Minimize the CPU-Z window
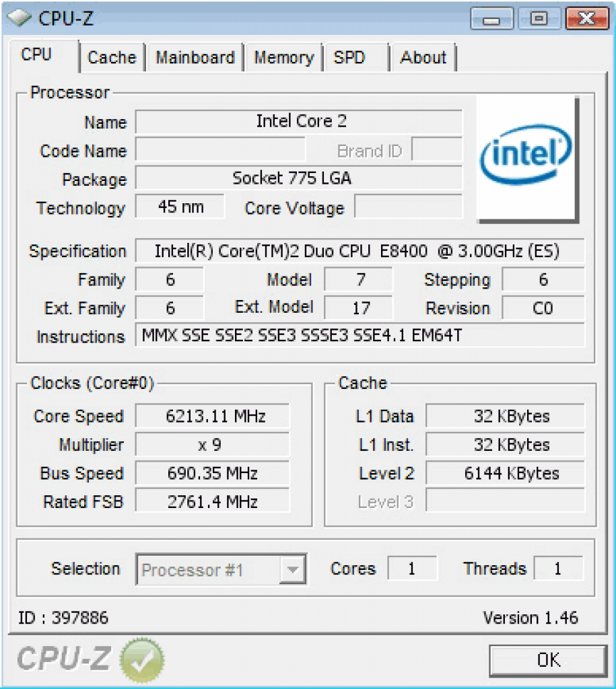This screenshot has height=689, width=616. click(491, 19)
